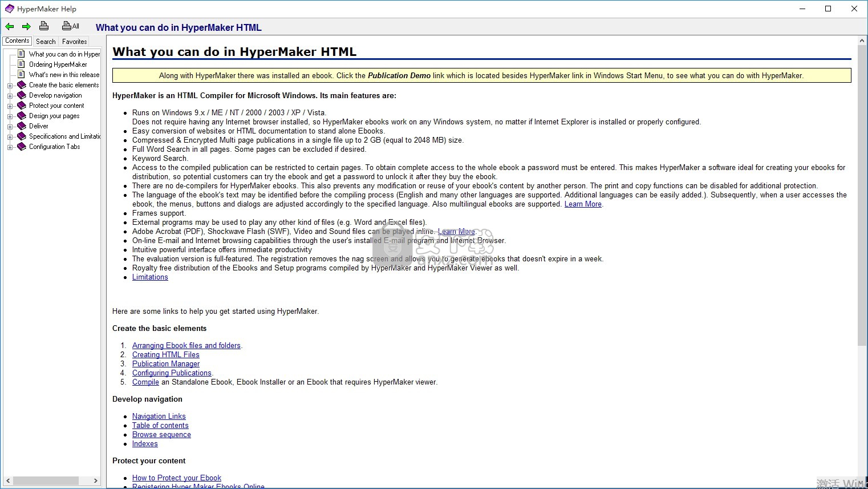Expand the Develop navigation node

[10, 96]
